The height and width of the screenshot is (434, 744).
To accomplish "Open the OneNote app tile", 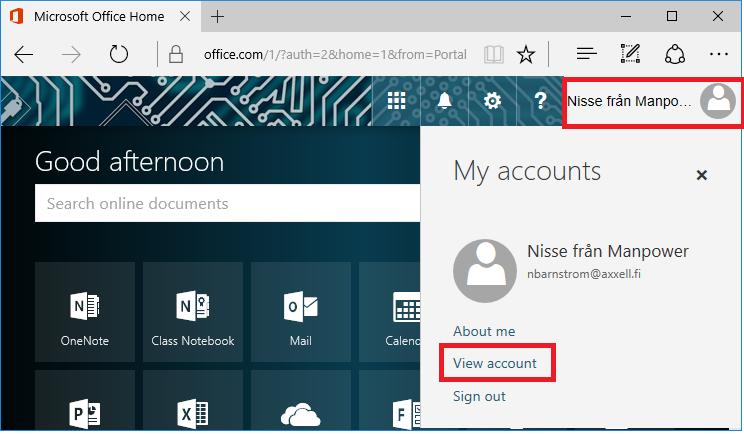I will pos(85,312).
